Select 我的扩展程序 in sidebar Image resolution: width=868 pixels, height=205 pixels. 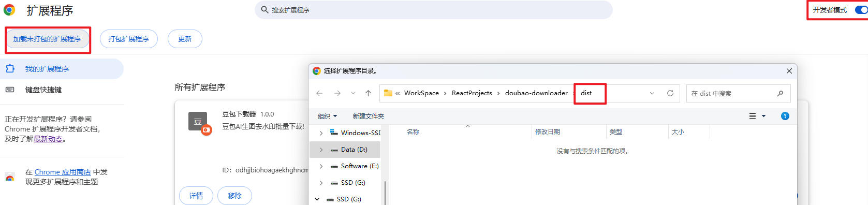coord(47,69)
